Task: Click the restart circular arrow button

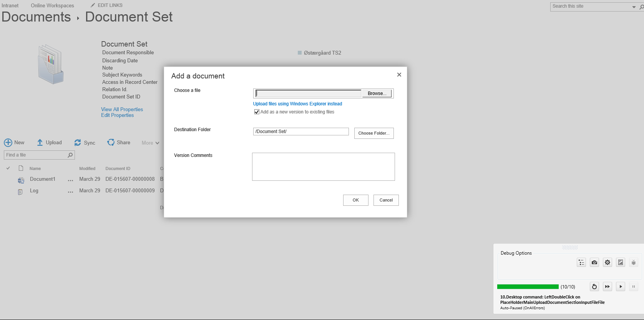Action: (x=594, y=287)
